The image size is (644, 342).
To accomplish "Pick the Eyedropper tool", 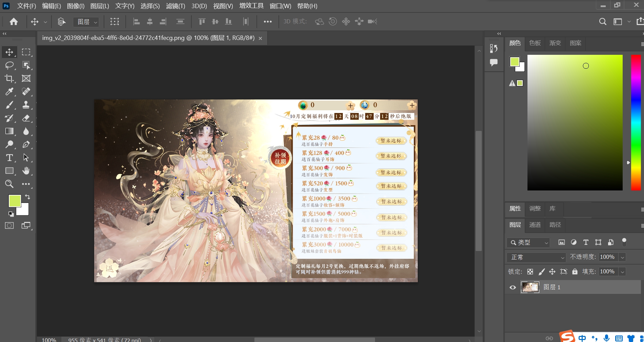I will point(9,91).
